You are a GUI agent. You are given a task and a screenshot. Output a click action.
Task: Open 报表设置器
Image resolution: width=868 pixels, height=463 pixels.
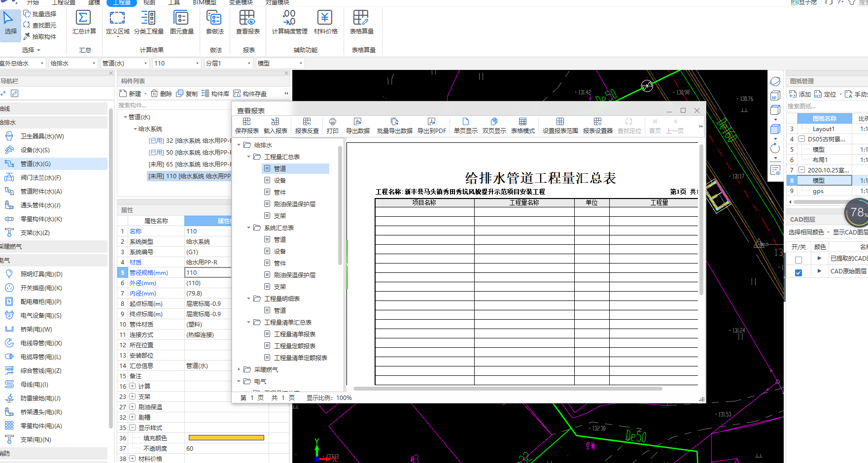[x=598, y=126]
